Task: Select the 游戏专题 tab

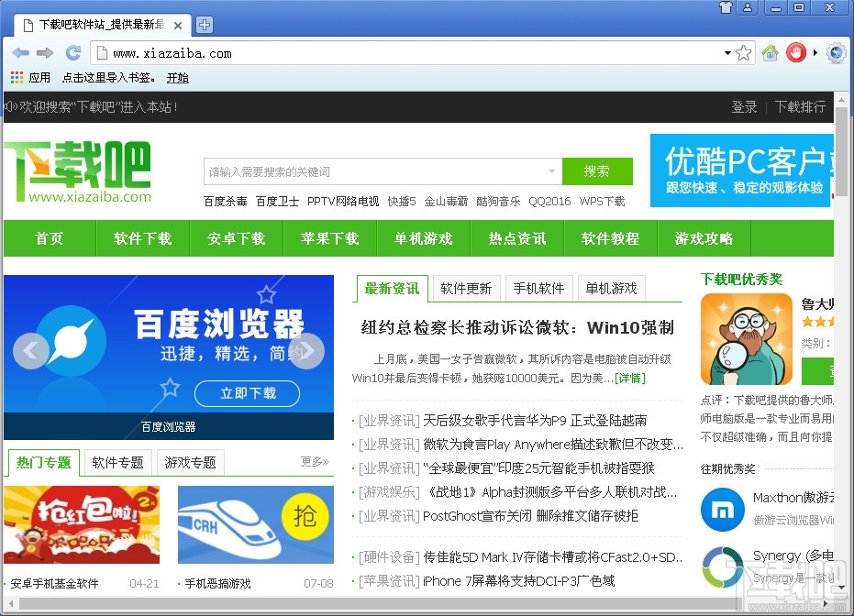Action: point(190,463)
